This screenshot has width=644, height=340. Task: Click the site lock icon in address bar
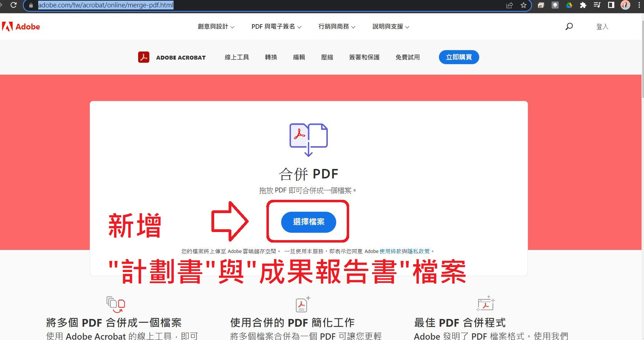pyautogui.click(x=31, y=5)
